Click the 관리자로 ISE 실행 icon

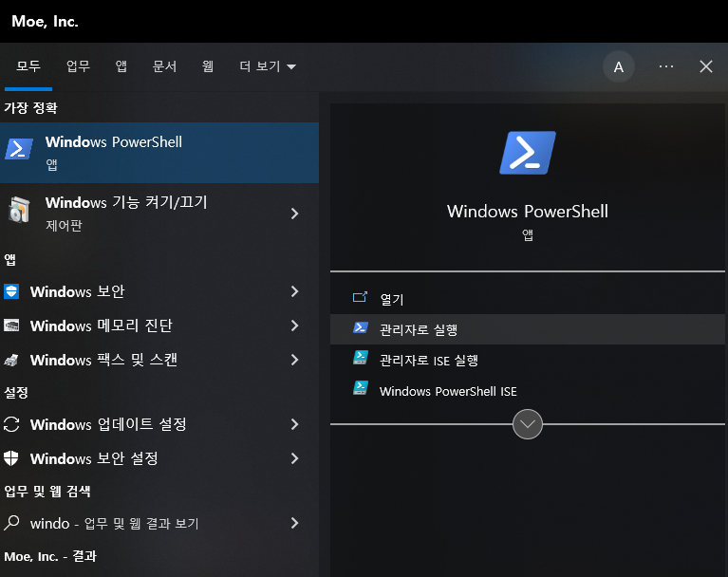[x=361, y=358]
